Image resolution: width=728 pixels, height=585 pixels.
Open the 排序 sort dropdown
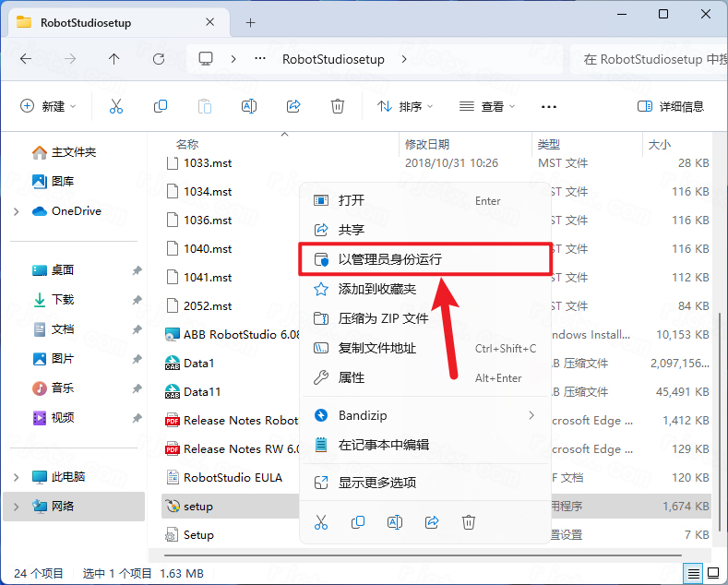point(405,106)
